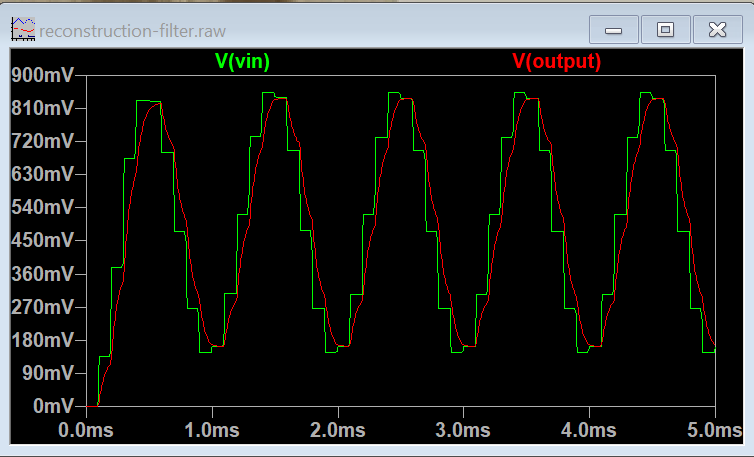Click the 90mV vertical axis label
Image resolution: width=754 pixels, height=457 pixels.
pyautogui.click(x=49, y=373)
